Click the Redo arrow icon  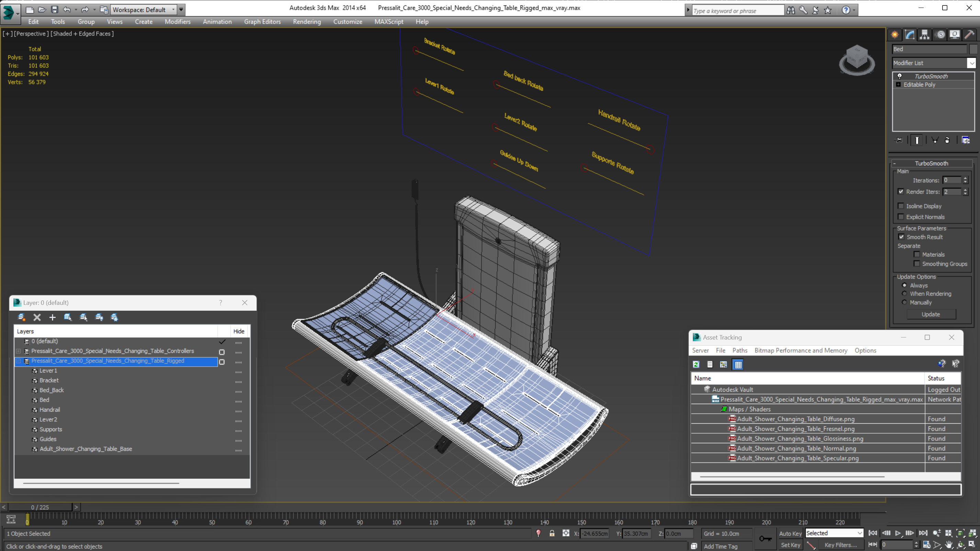85,10
